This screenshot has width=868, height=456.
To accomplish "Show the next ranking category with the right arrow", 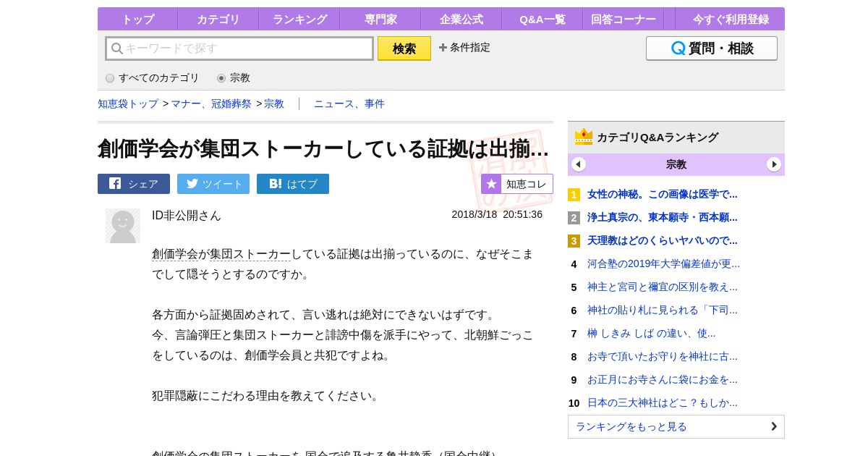I will pos(774,164).
